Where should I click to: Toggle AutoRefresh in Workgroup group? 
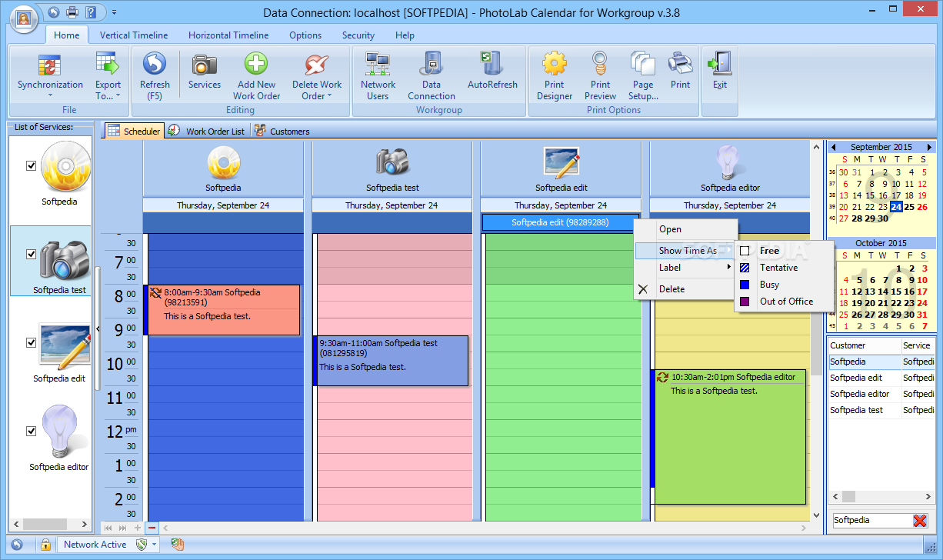click(x=492, y=71)
